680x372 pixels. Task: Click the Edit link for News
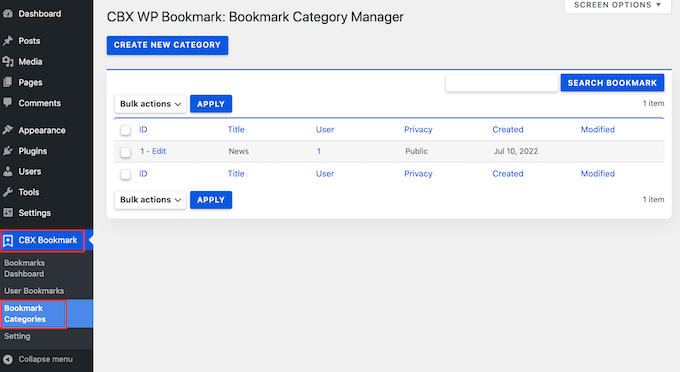(159, 151)
